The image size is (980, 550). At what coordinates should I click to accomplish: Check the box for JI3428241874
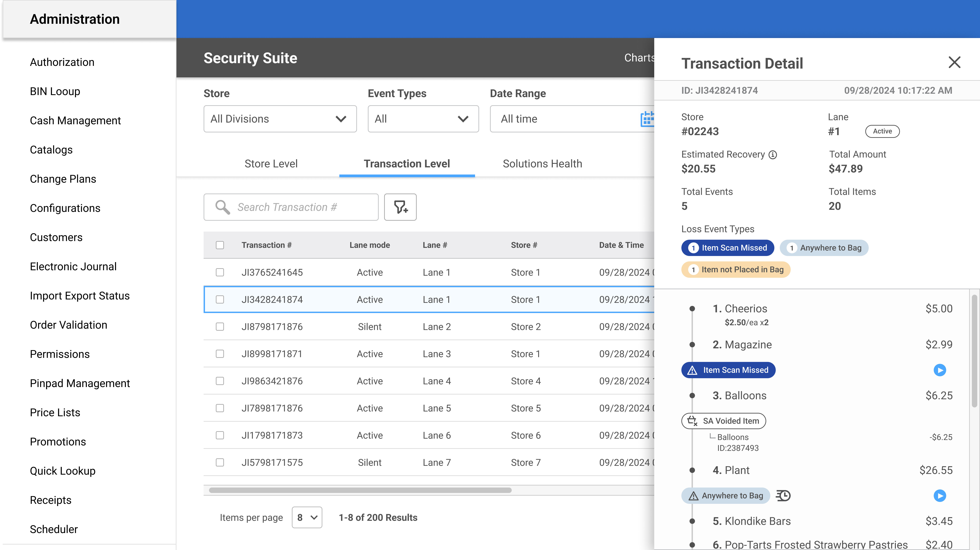(220, 300)
